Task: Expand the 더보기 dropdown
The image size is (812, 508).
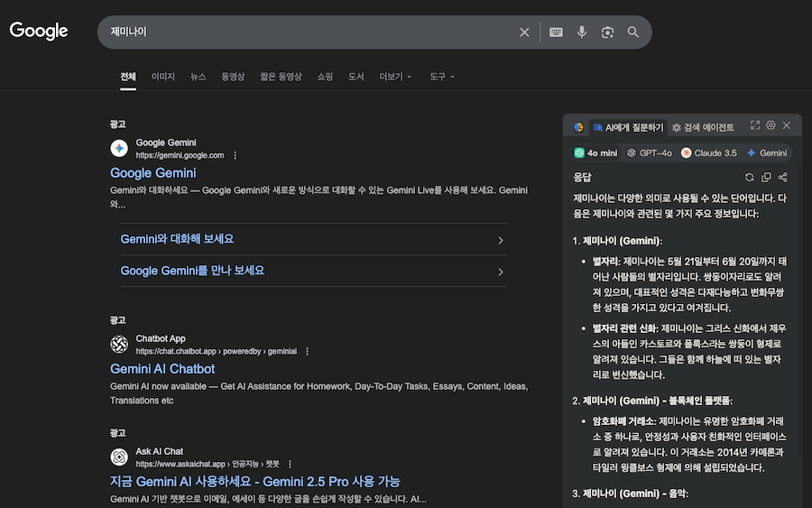Action: pos(395,77)
